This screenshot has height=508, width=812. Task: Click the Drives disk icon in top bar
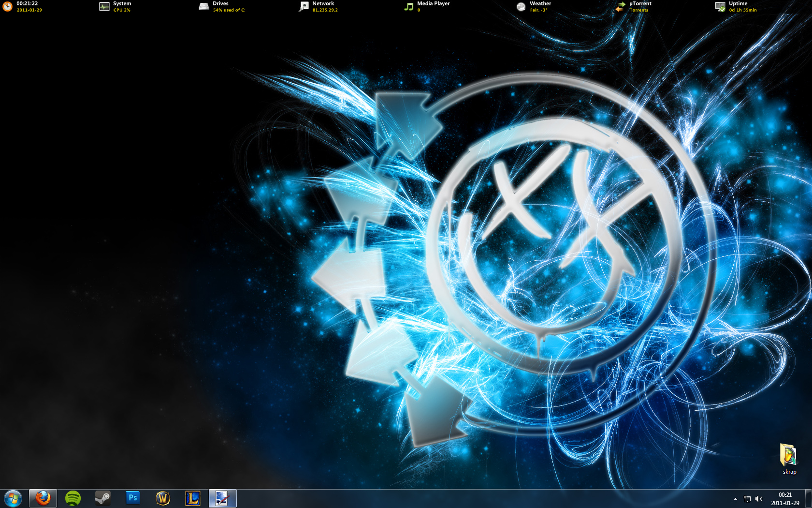[204, 6]
